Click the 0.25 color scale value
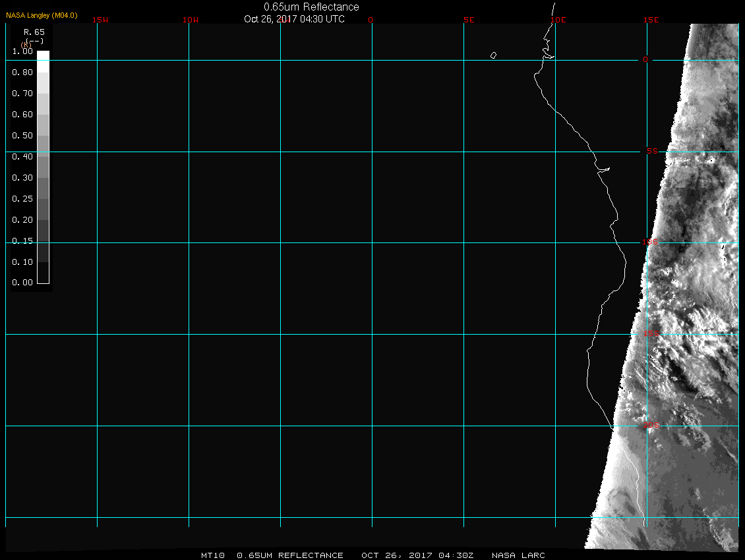This screenshot has height=560, width=745. [x=22, y=198]
